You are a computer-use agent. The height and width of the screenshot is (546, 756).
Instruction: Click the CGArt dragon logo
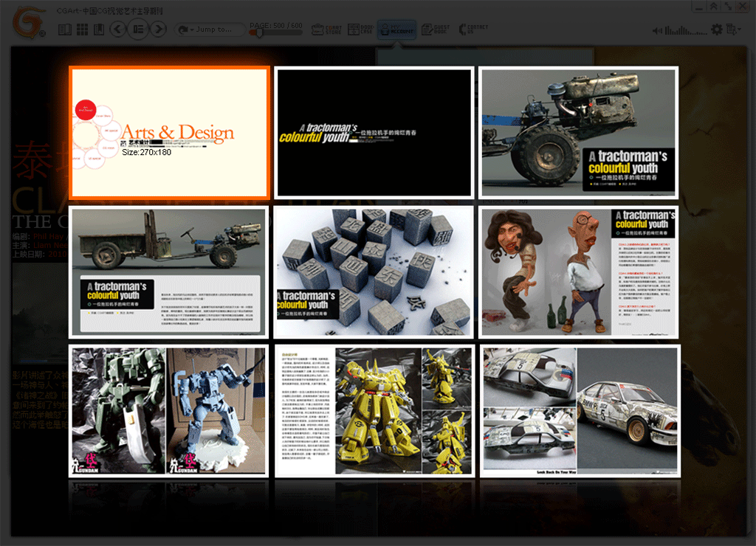coord(29,21)
